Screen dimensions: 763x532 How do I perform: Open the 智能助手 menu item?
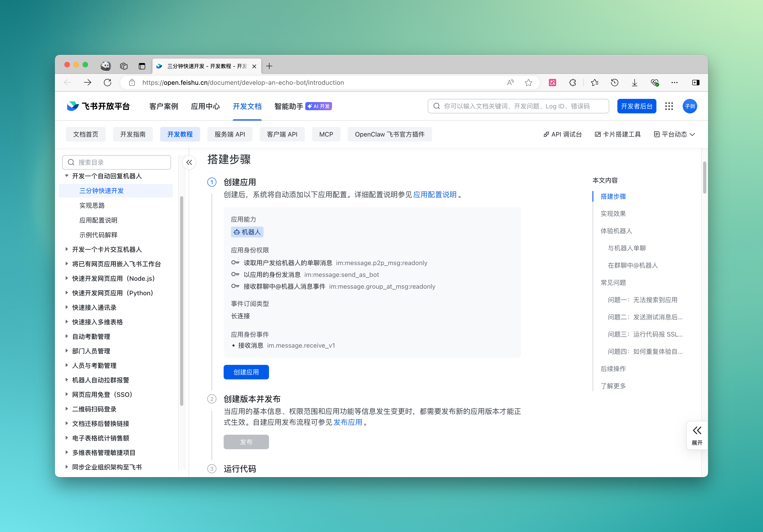tap(289, 106)
